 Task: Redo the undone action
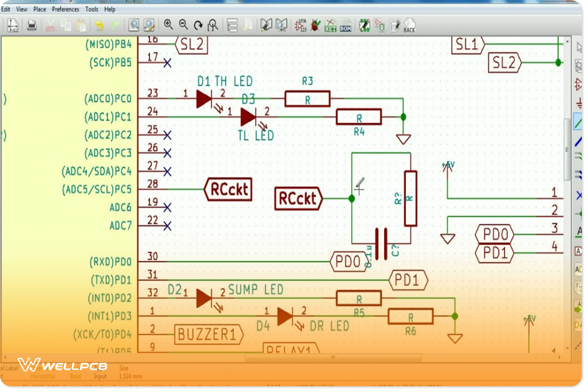(x=115, y=25)
